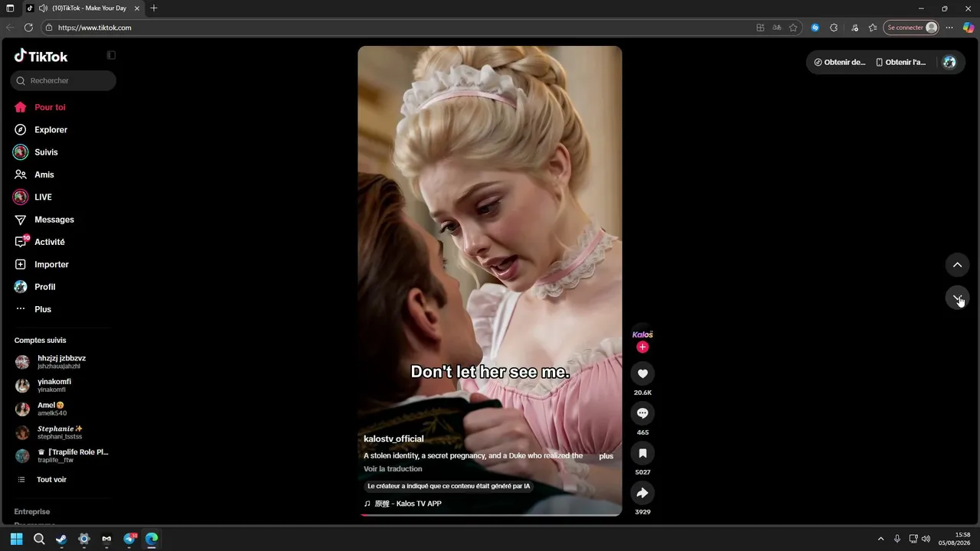This screenshot has width=980, height=551.
Task: Share the video using the arrow icon
Action: [x=642, y=493]
